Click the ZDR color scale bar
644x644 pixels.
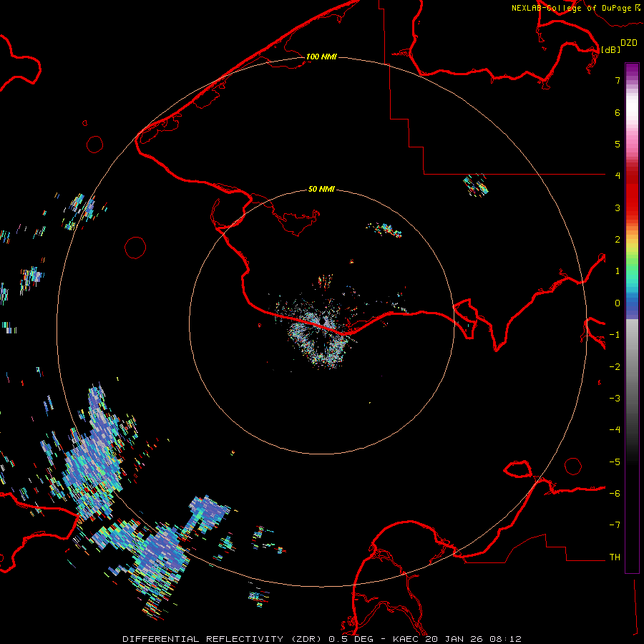coord(632,318)
